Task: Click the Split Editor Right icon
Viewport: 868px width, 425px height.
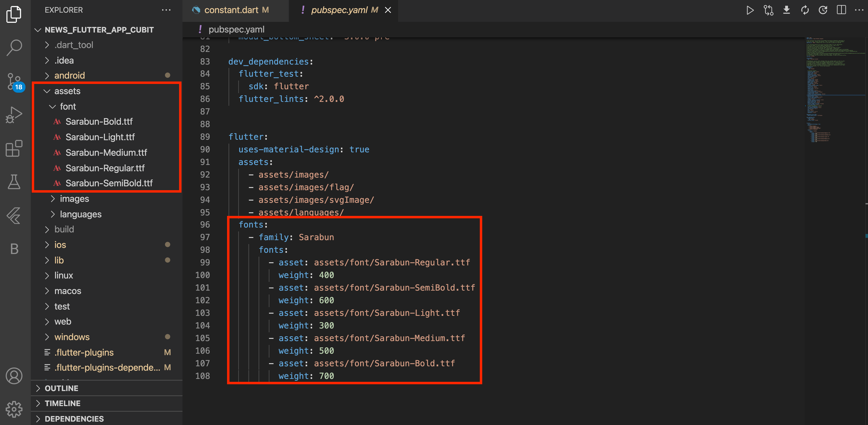Action: coord(841,10)
